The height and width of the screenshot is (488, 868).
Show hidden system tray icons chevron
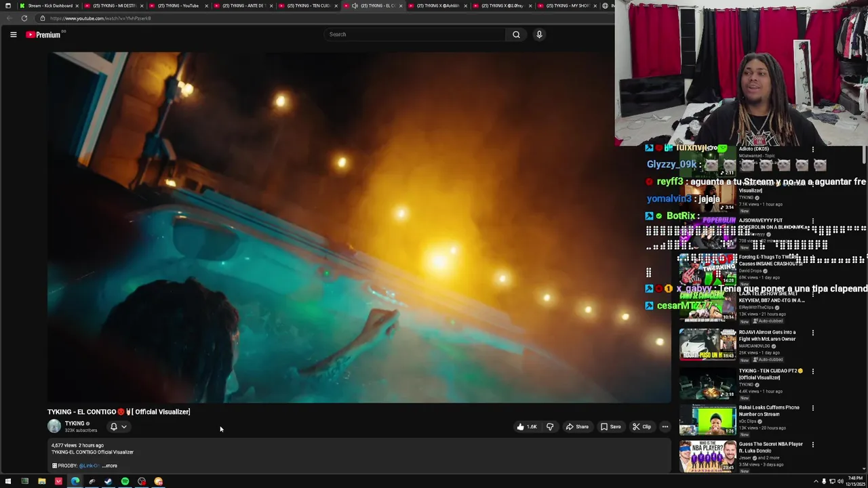point(816,481)
